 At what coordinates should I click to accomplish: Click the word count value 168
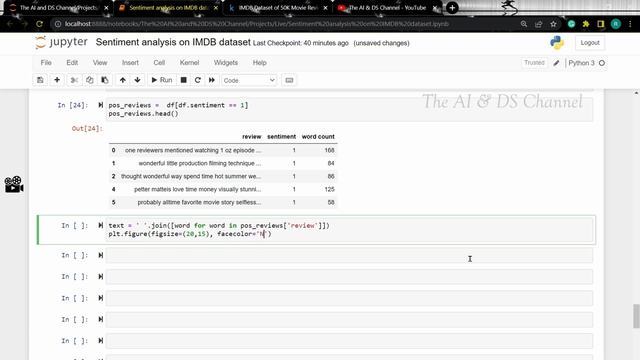point(329,150)
